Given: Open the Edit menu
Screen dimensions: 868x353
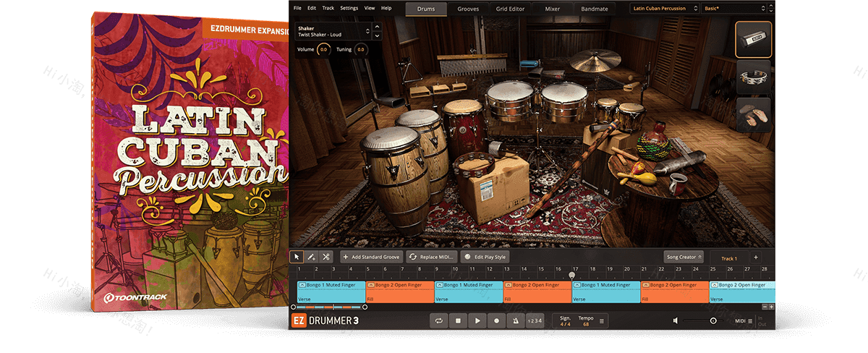Looking at the screenshot, I should click(x=312, y=8).
